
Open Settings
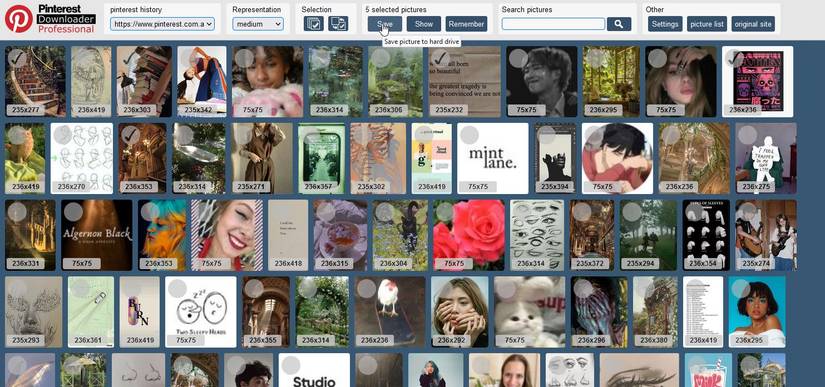click(665, 24)
